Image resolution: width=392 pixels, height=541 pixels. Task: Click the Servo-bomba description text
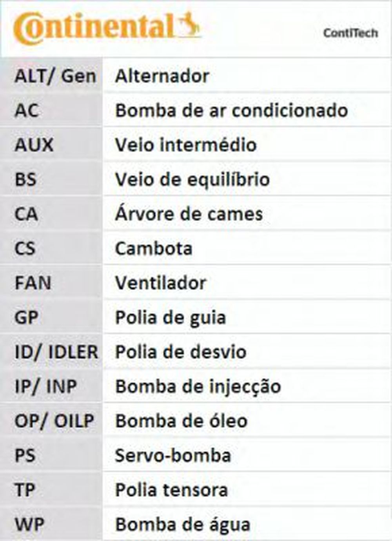click(172, 456)
